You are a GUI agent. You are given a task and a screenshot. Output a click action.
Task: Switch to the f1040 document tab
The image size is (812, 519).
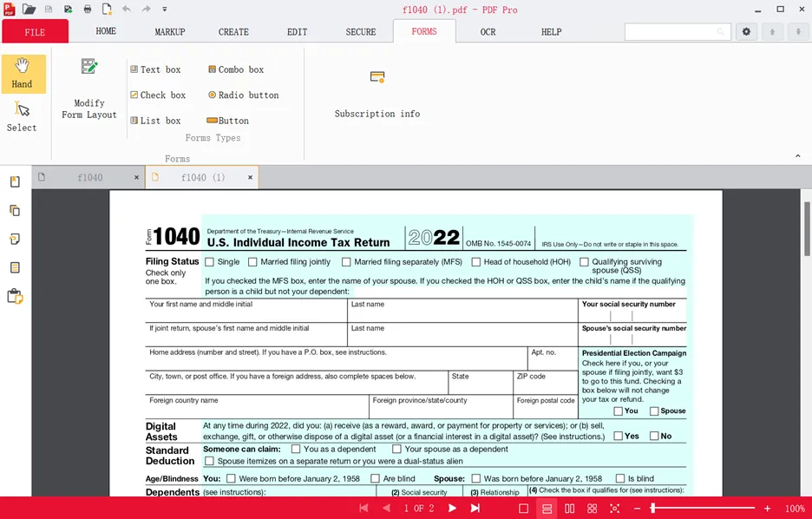coord(90,177)
